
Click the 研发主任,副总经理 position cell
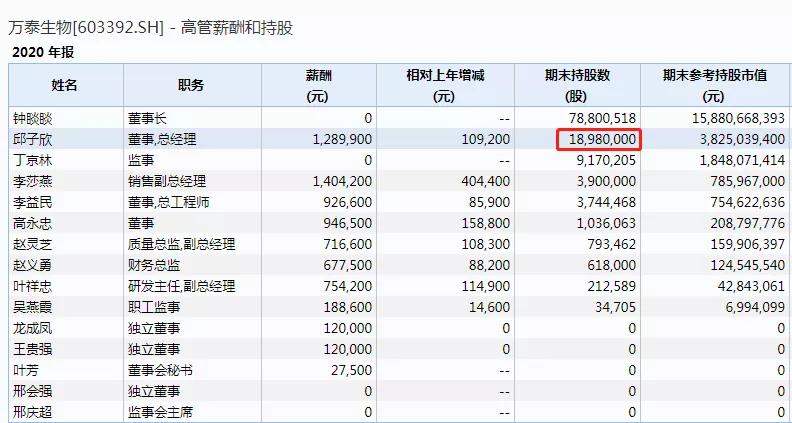pos(182,287)
